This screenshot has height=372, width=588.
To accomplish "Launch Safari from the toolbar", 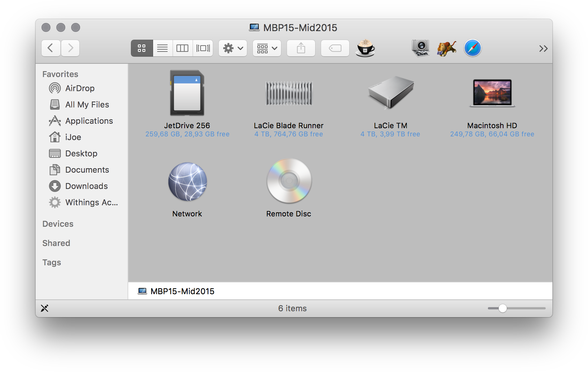I will tap(473, 48).
